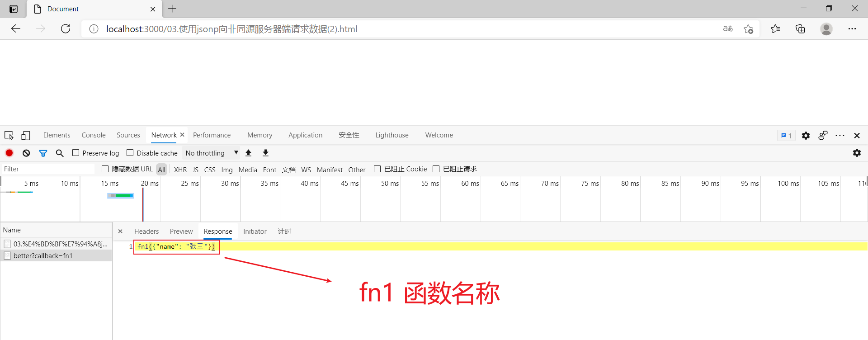
Task: Open the Performance tab
Action: tap(212, 135)
